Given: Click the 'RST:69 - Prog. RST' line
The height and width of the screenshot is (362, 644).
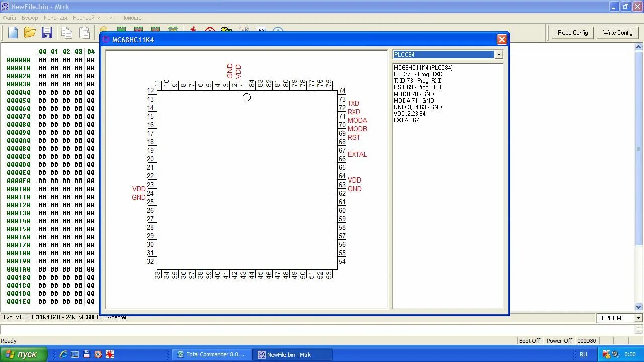Looking at the screenshot, I should [x=418, y=87].
